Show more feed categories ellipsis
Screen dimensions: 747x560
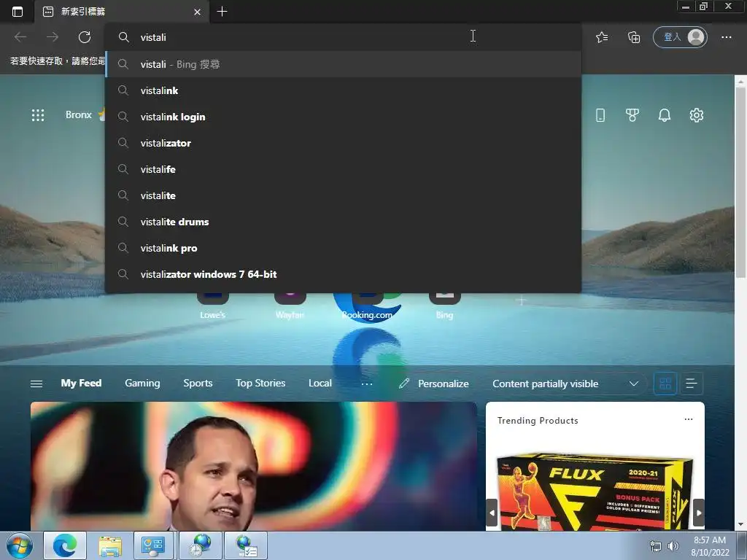point(366,384)
